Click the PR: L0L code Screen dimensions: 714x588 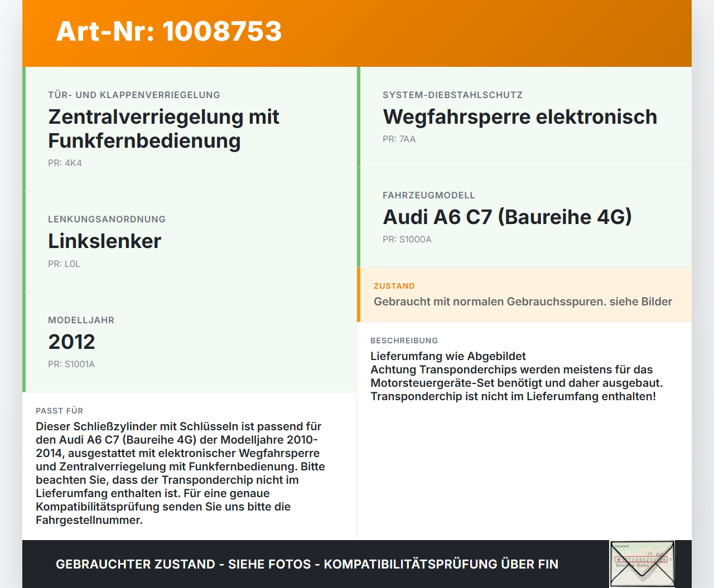[x=64, y=264]
